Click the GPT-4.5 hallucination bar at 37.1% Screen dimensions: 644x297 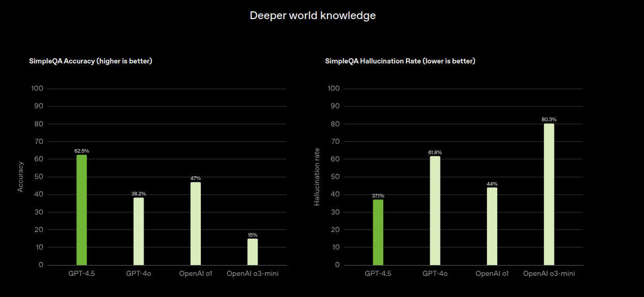point(378,232)
